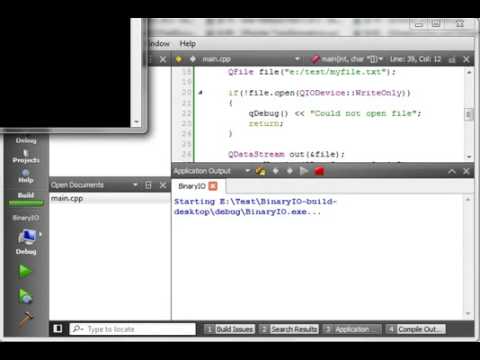Click the run icon in Application Output toolbar

(x=304, y=171)
